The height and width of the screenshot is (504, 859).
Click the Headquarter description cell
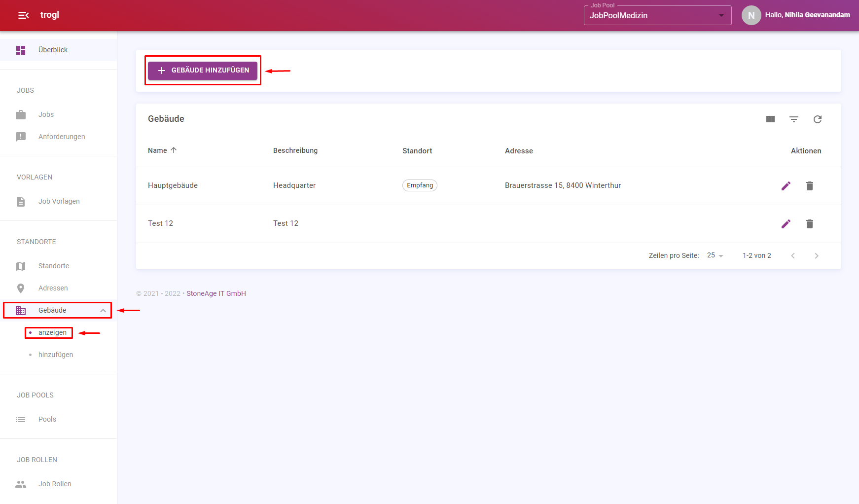[x=294, y=185]
